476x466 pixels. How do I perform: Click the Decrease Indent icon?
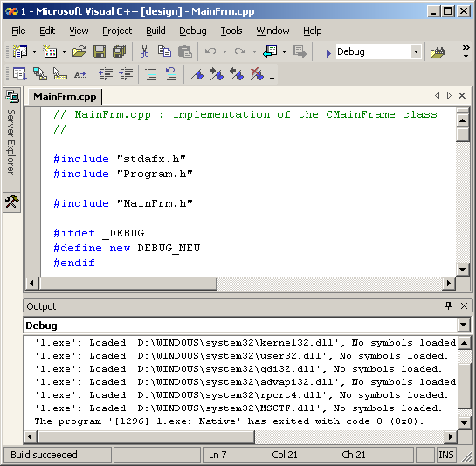[106, 74]
